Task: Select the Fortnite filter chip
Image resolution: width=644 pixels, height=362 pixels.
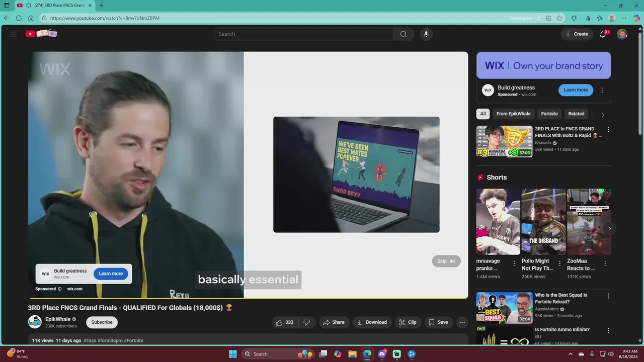Action: point(549,114)
